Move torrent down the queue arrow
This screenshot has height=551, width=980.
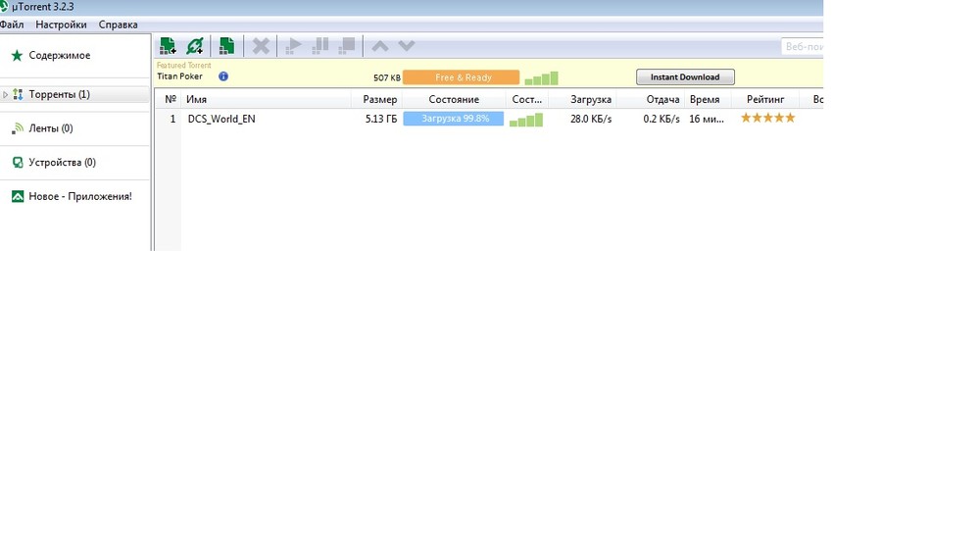click(x=407, y=46)
